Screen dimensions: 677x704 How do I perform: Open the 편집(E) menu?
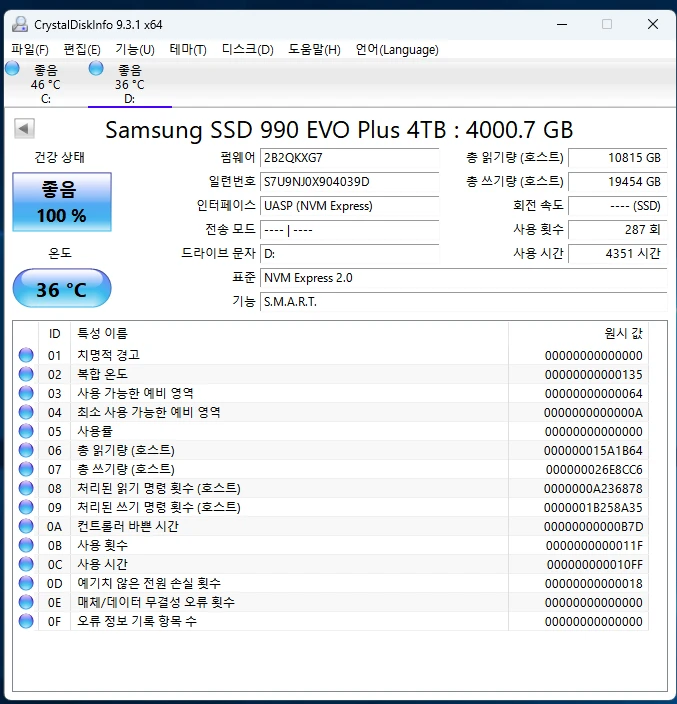coord(82,49)
